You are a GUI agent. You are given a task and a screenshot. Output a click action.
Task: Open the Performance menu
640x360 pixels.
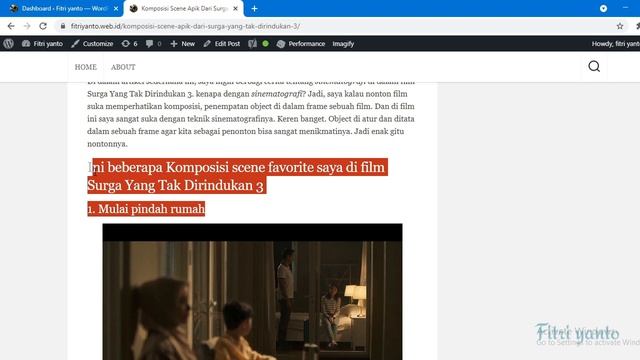click(x=301, y=44)
